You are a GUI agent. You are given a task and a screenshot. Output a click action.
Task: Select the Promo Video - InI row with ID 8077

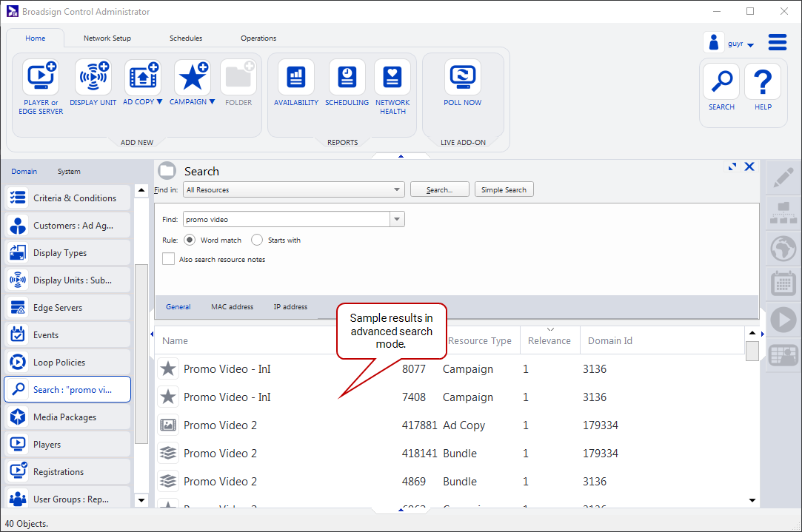point(450,369)
